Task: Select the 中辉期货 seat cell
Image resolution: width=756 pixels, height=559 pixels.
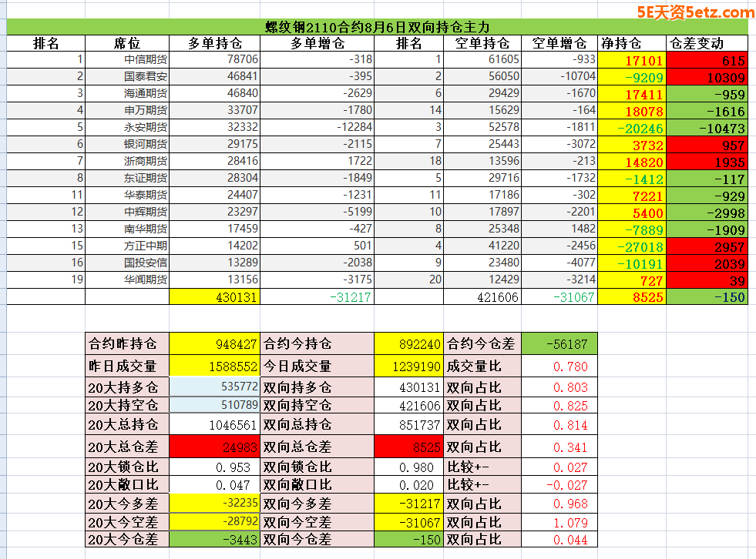Action: [127, 212]
